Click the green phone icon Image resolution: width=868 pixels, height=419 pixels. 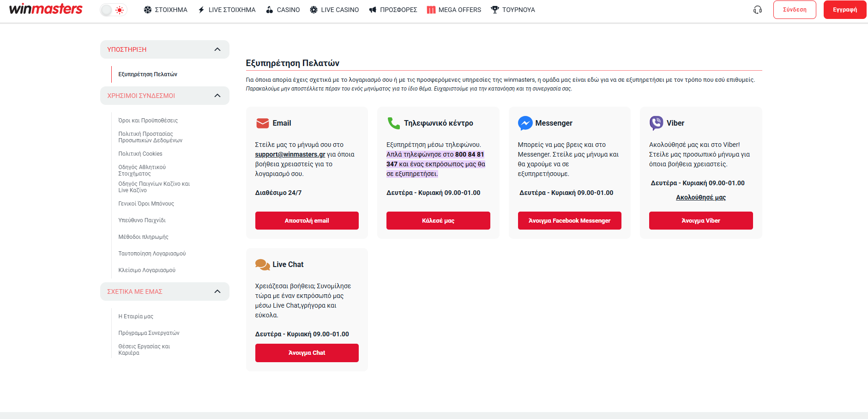393,123
